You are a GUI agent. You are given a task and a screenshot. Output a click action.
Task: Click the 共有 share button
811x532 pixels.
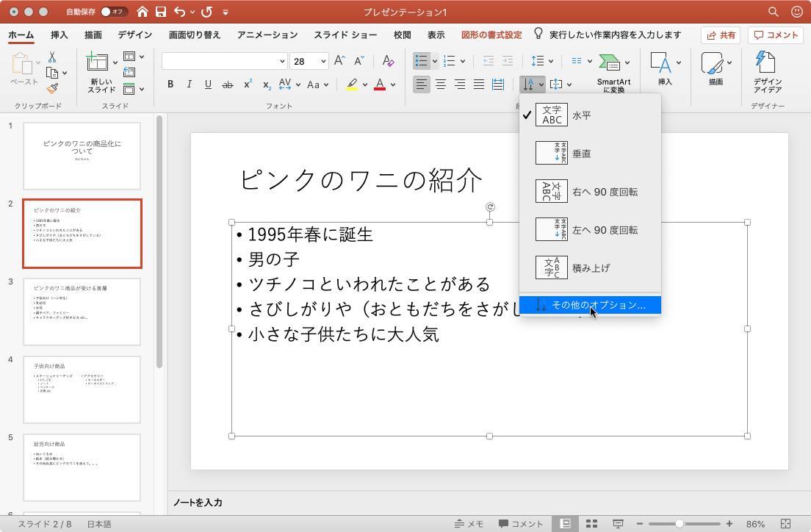pyautogui.click(x=720, y=35)
